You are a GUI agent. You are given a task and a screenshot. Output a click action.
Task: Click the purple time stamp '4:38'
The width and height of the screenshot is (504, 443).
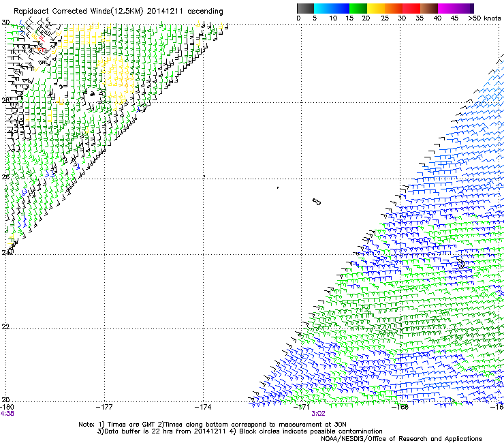click(x=7, y=414)
